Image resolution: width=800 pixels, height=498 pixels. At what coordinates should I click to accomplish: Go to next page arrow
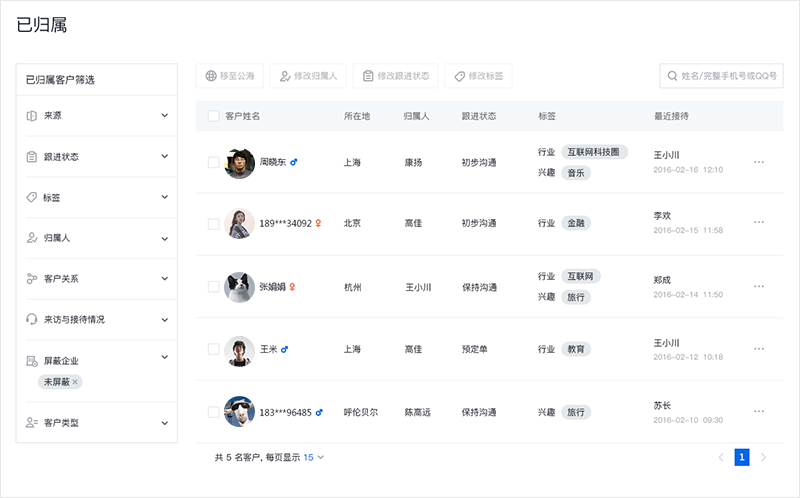click(763, 457)
